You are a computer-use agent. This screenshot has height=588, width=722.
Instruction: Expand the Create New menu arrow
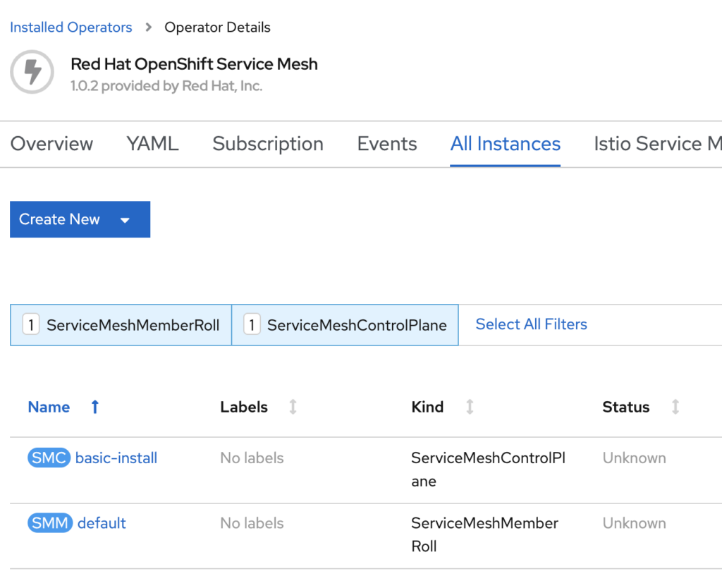tap(125, 219)
